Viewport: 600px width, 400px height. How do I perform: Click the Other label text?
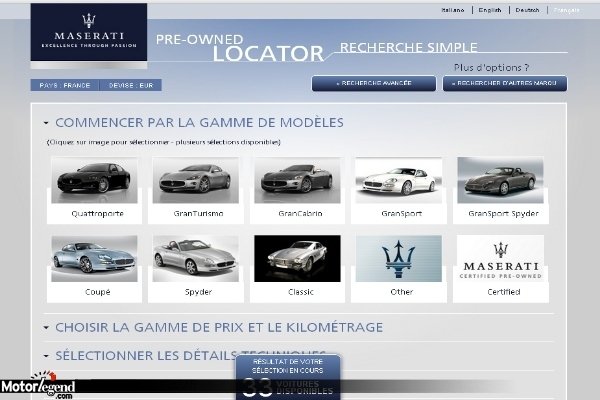(x=402, y=292)
